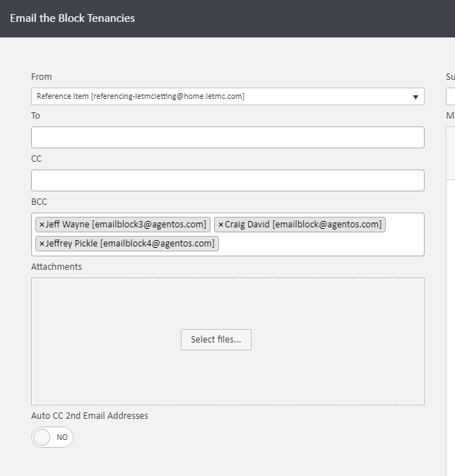
Task: Open the From sender dropdown arrow
Action: (x=415, y=97)
